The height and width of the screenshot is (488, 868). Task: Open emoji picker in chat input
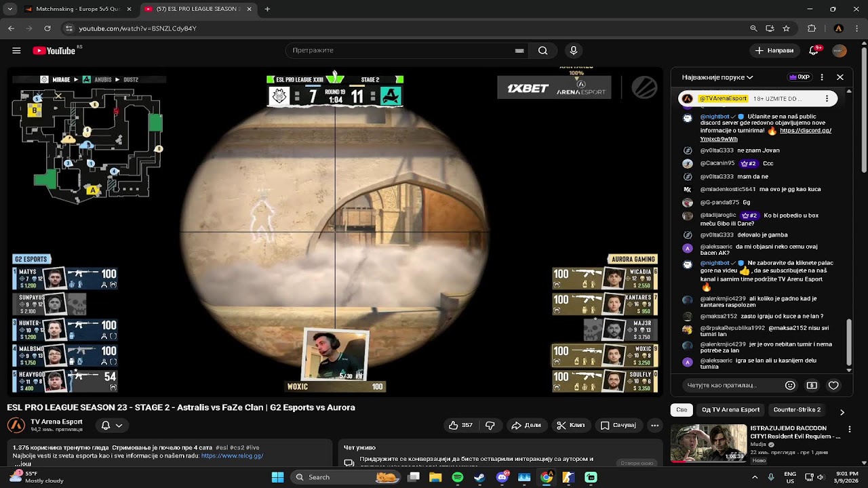(790, 385)
